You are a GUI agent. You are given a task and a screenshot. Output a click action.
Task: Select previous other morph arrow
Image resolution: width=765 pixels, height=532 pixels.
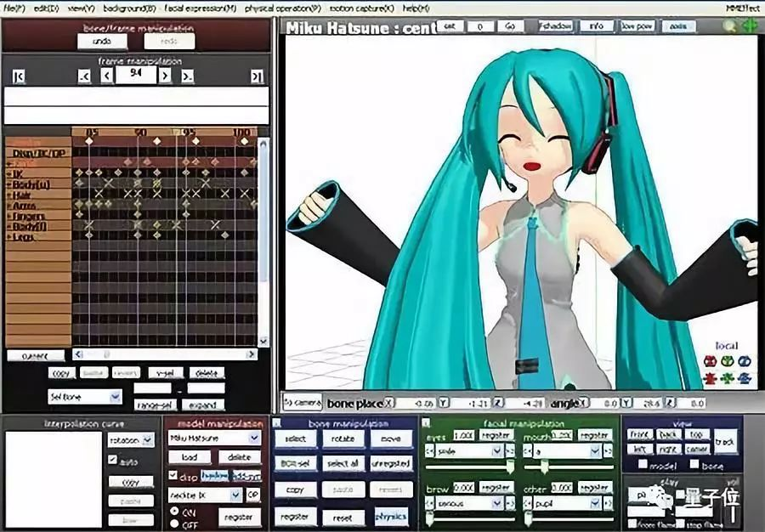[527, 503]
